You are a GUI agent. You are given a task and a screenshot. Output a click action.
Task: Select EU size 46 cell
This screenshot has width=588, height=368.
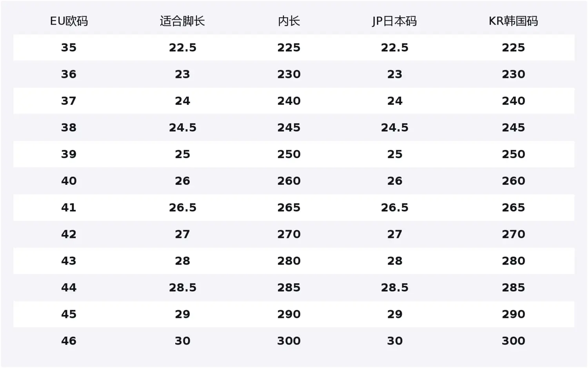(69, 341)
